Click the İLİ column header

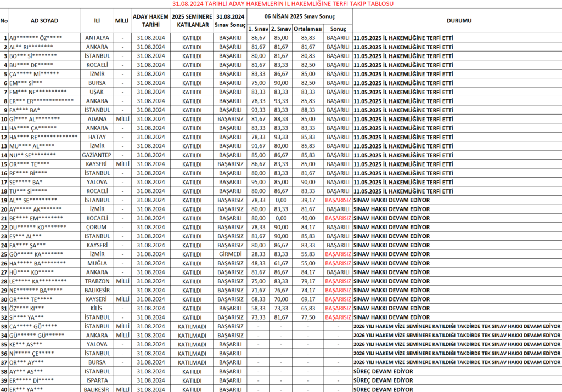[x=97, y=21]
